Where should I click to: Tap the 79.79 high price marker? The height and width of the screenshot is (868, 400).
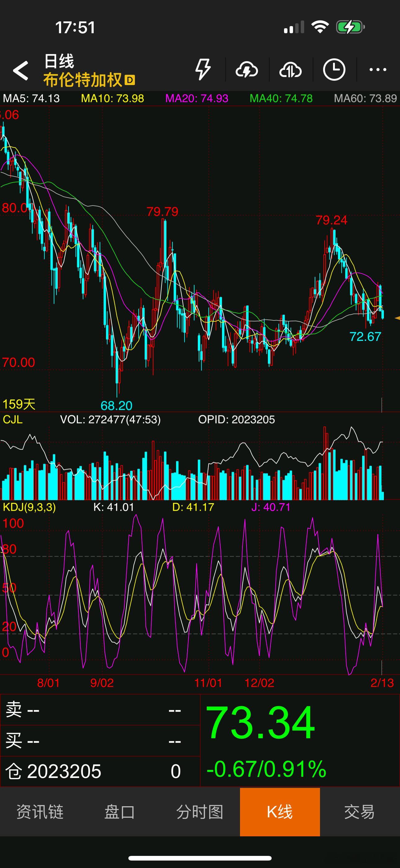click(x=162, y=212)
